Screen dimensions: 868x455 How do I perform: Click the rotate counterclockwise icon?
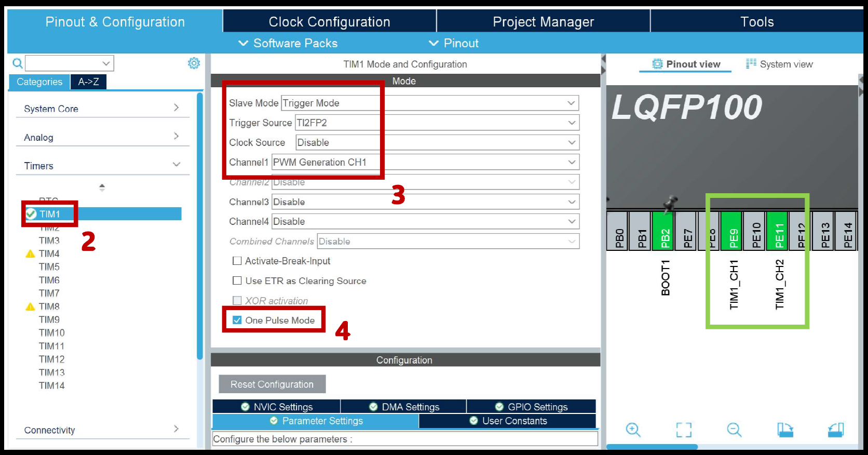click(x=836, y=430)
